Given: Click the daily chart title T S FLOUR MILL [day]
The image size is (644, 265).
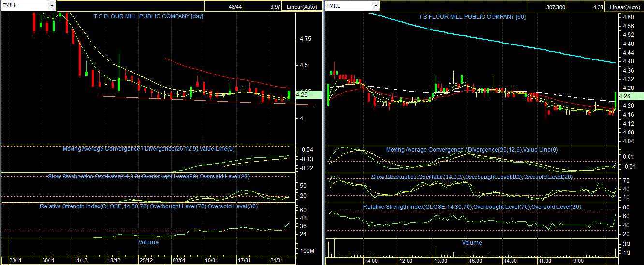Looking at the screenshot, I should (x=148, y=16).
